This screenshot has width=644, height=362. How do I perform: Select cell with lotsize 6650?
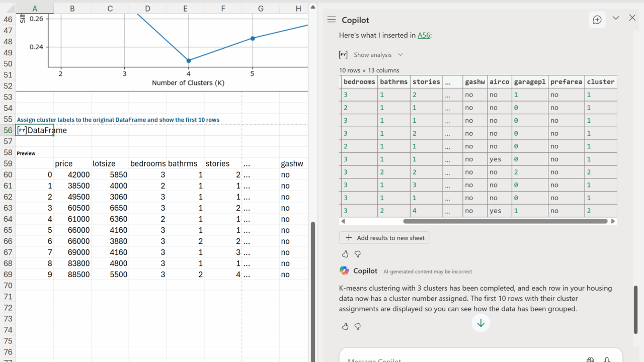pyautogui.click(x=110, y=208)
